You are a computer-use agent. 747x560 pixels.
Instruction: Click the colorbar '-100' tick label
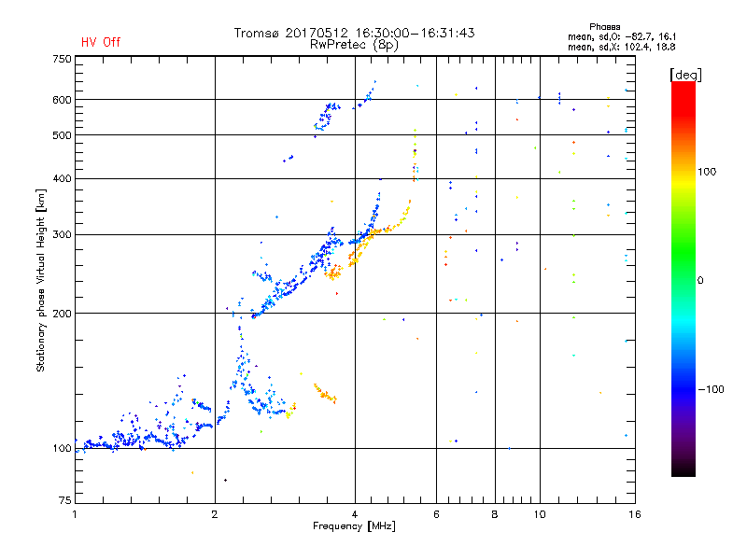pos(712,389)
